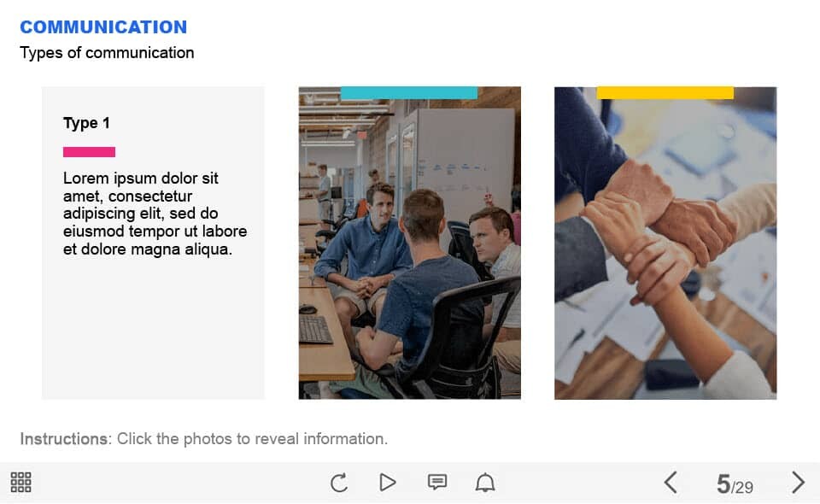Play the slide with the play button
820x504 pixels.
pyautogui.click(x=388, y=482)
